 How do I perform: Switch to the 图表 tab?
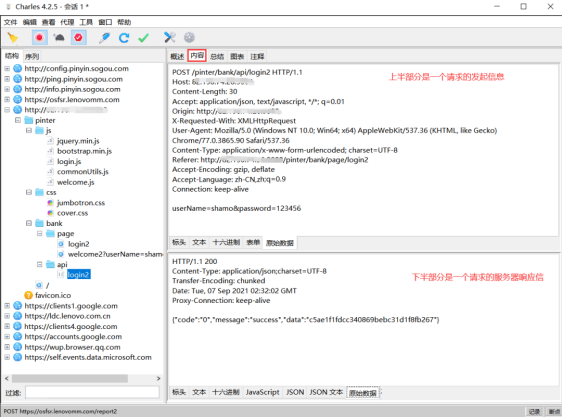coord(237,56)
